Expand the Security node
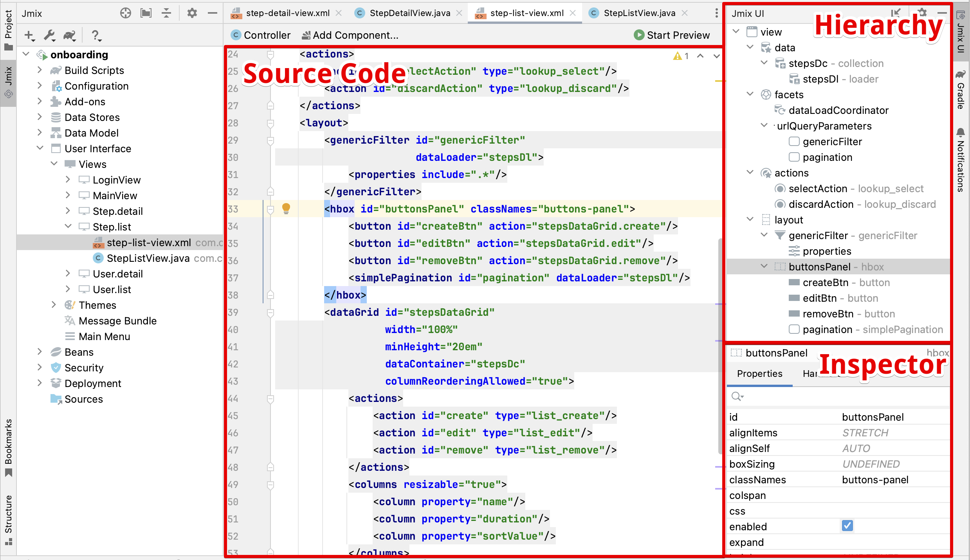Screen dimensions: 970x560 point(40,367)
